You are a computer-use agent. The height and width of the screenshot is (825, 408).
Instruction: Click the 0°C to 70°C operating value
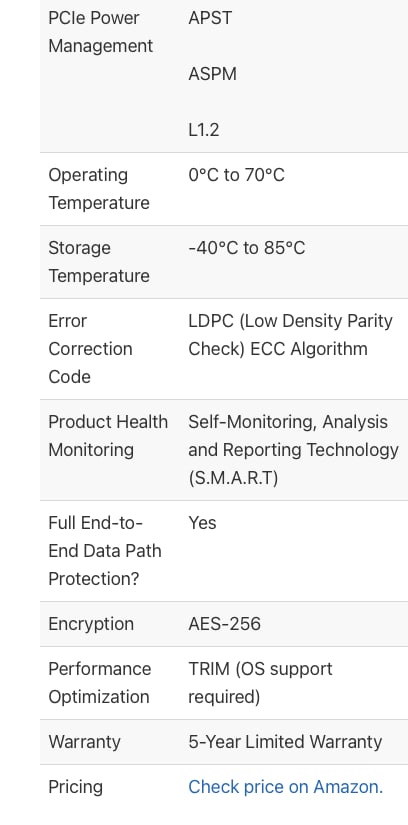tap(236, 175)
